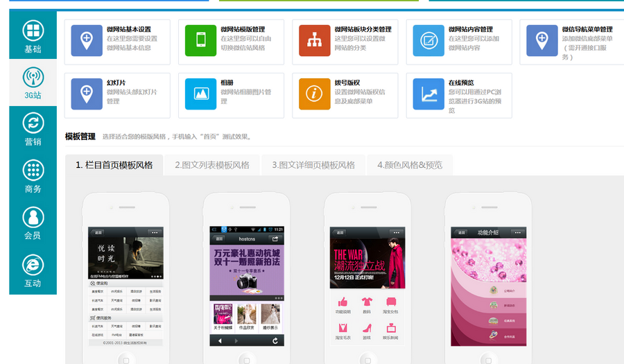The height and width of the screenshot is (364, 624).
Task: Click the 幻灯片 slideshow pin icon
Action: (x=87, y=94)
